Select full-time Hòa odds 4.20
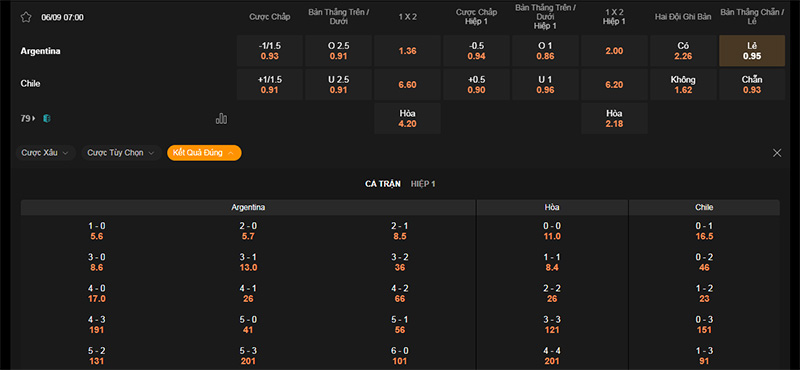 click(x=407, y=118)
